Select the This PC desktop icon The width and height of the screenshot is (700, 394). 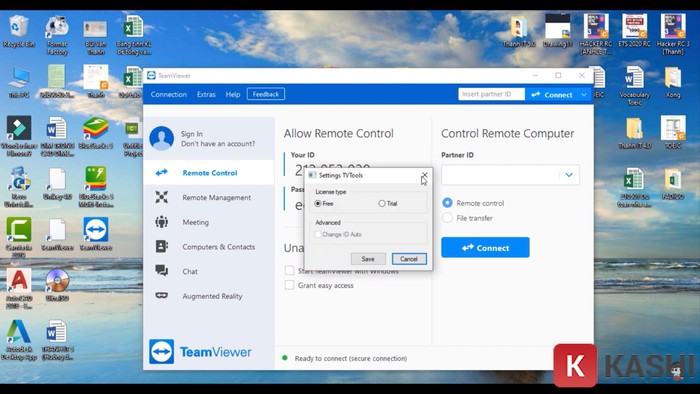tap(18, 82)
